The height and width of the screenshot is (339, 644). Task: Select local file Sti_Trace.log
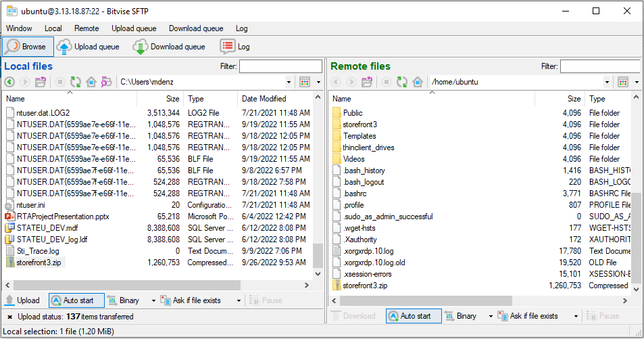click(38, 251)
